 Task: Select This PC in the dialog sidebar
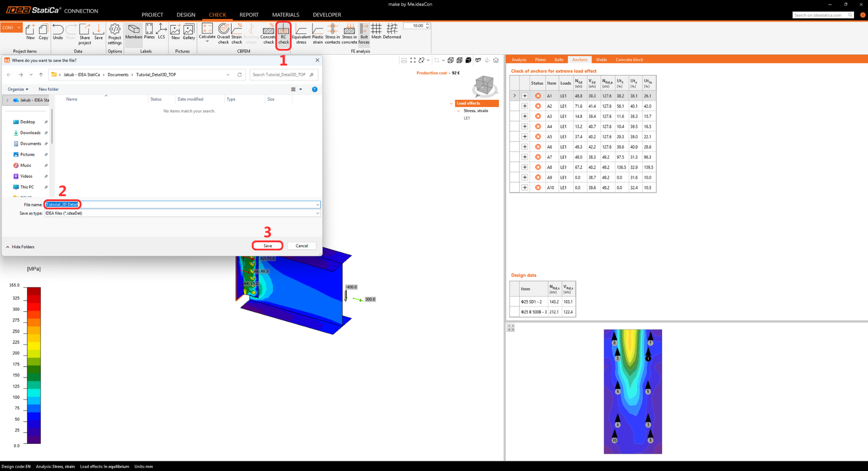point(27,187)
